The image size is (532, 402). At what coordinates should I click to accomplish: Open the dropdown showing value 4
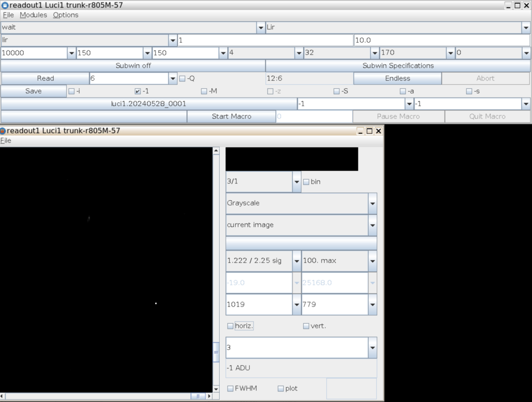299,53
